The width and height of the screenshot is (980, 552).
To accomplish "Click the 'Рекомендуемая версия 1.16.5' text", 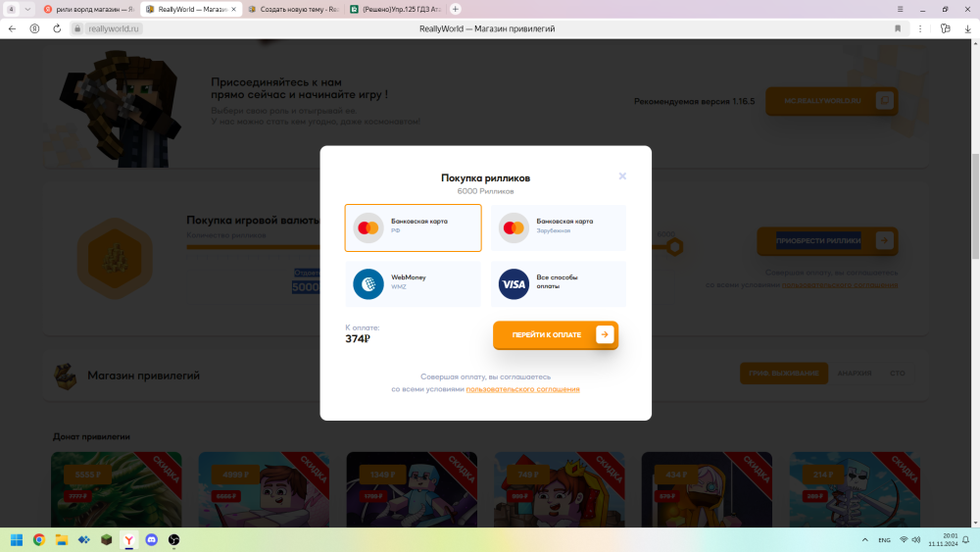I will (695, 101).
